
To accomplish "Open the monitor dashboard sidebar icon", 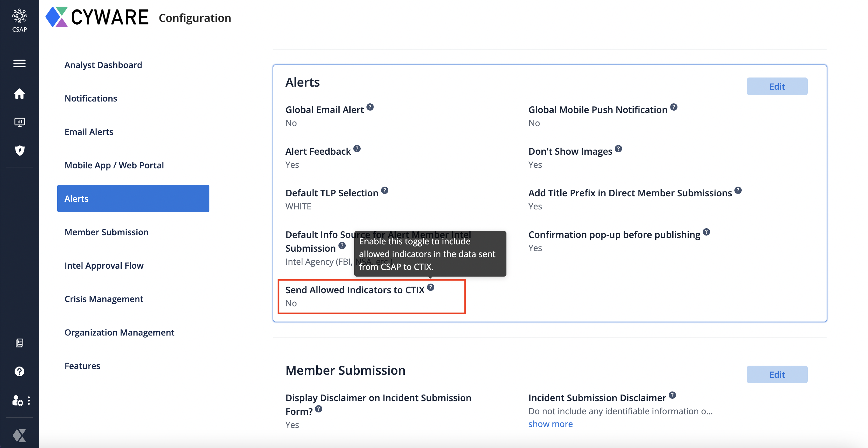I will coord(19,122).
